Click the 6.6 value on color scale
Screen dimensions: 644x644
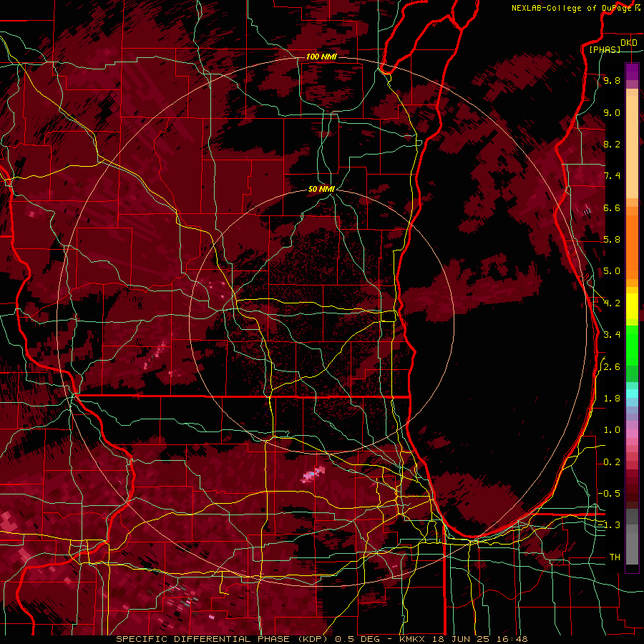click(612, 208)
